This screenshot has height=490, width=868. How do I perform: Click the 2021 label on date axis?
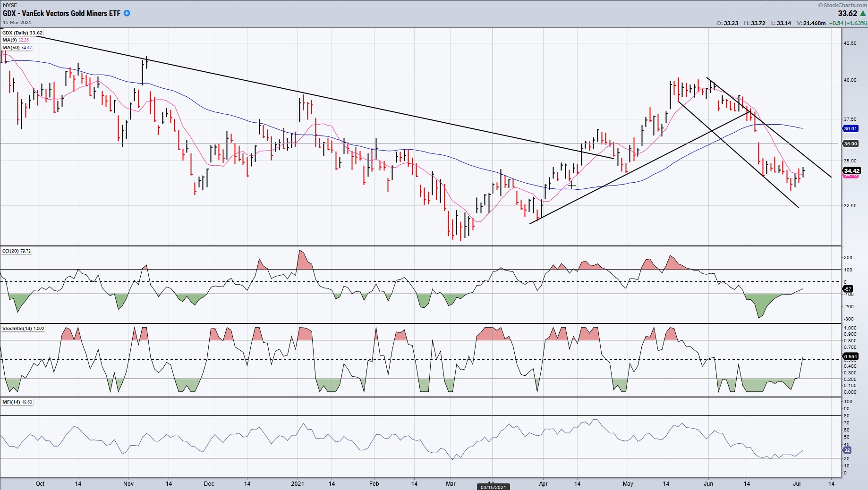point(298,483)
